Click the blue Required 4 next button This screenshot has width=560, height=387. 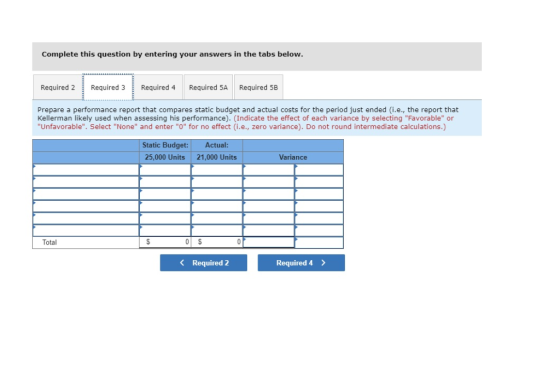click(x=301, y=263)
